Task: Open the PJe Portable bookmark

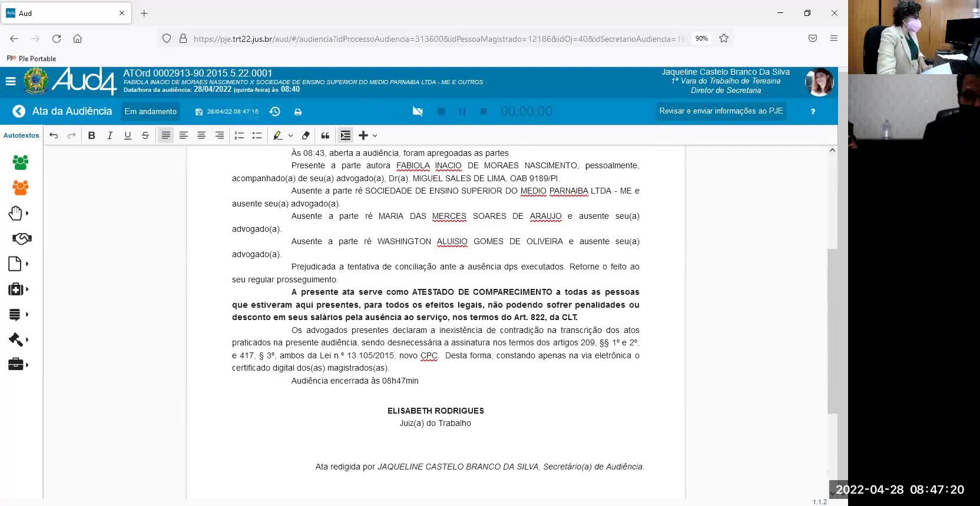Action: (32, 58)
